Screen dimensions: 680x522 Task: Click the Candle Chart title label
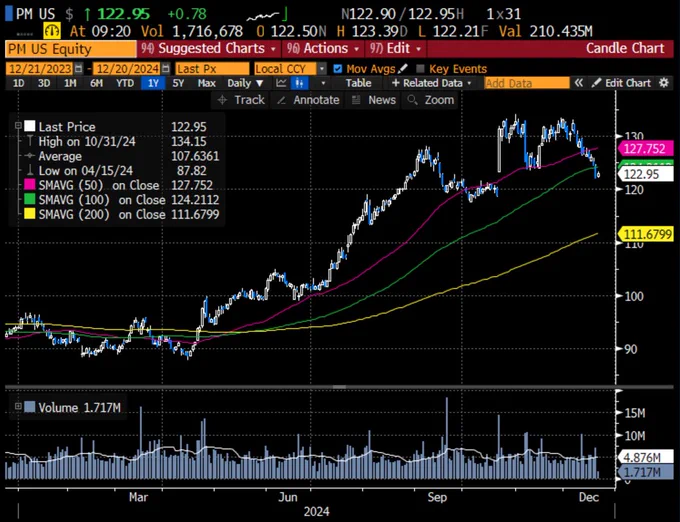coord(625,48)
